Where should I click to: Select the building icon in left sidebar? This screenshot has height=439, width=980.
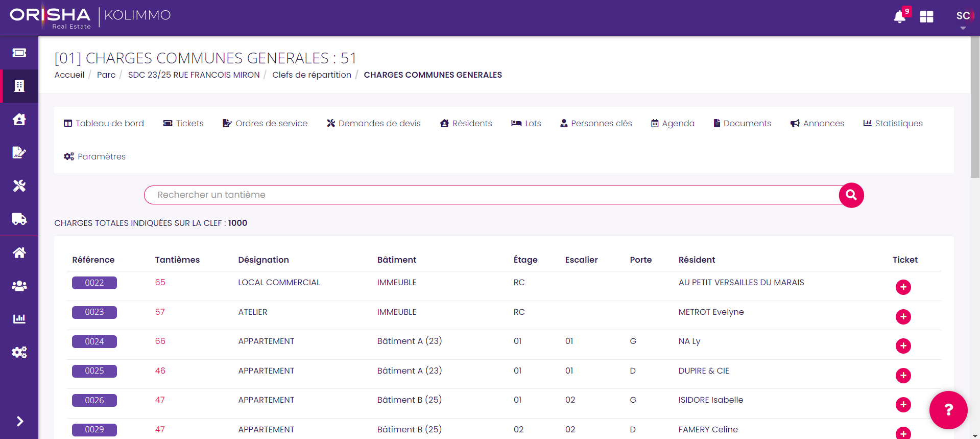pyautogui.click(x=19, y=86)
